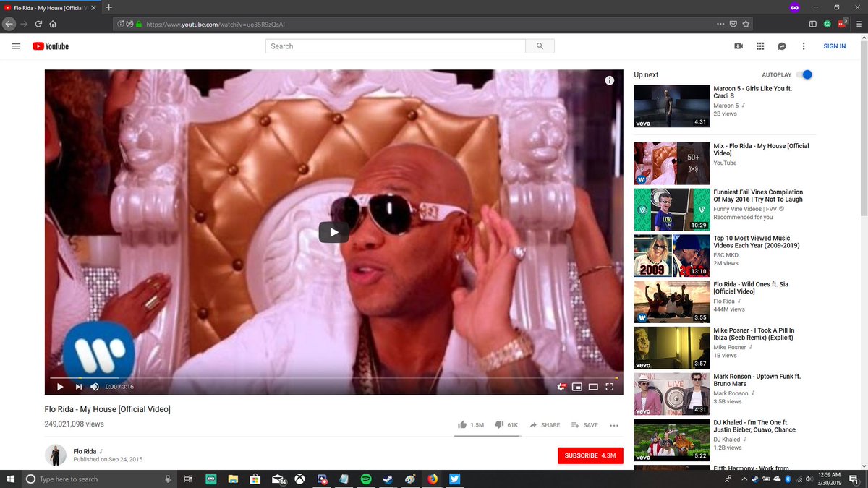Enable miniplayer mode
The width and height of the screenshot is (868, 488).
pyautogui.click(x=577, y=387)
